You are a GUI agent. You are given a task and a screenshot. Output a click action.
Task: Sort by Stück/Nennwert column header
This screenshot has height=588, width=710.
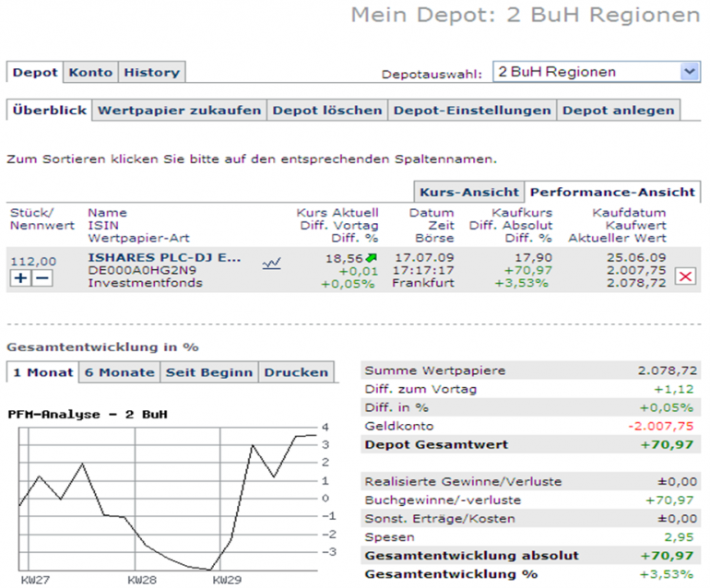[42, 219]
